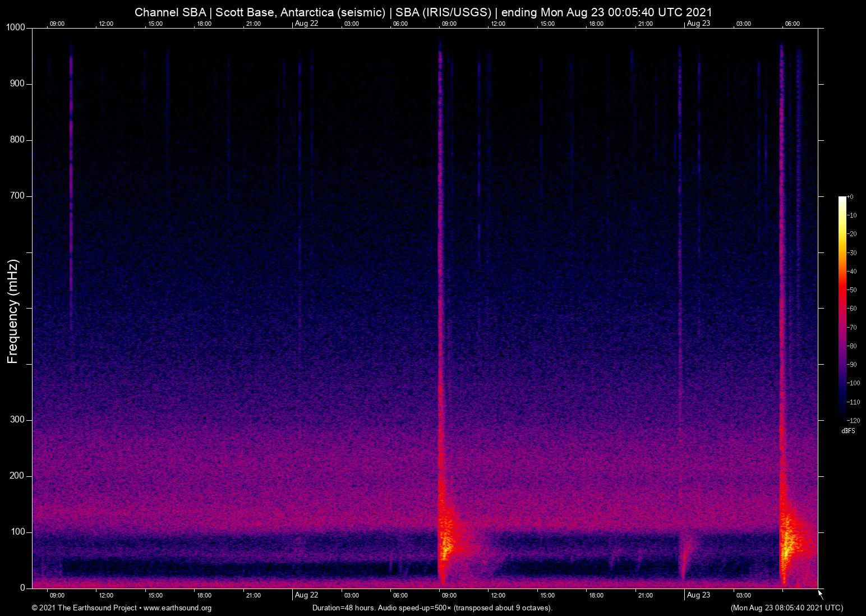Select the Aug 22 date marker on top axis

pos(306,24)
